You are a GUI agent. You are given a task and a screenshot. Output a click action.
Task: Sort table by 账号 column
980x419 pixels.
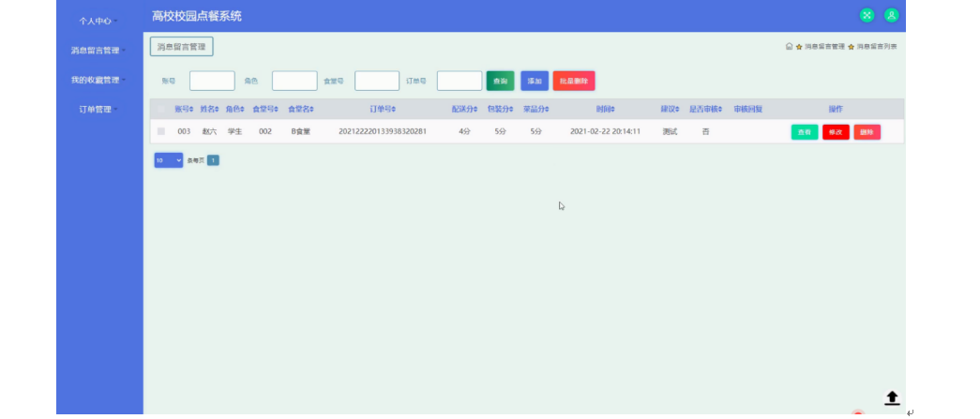[184, 110]
